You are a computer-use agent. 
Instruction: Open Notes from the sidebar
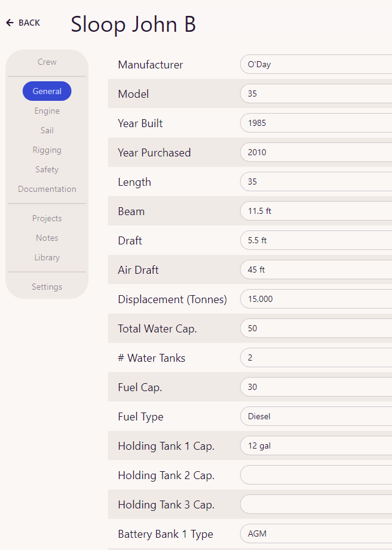(x=47, y=238)
